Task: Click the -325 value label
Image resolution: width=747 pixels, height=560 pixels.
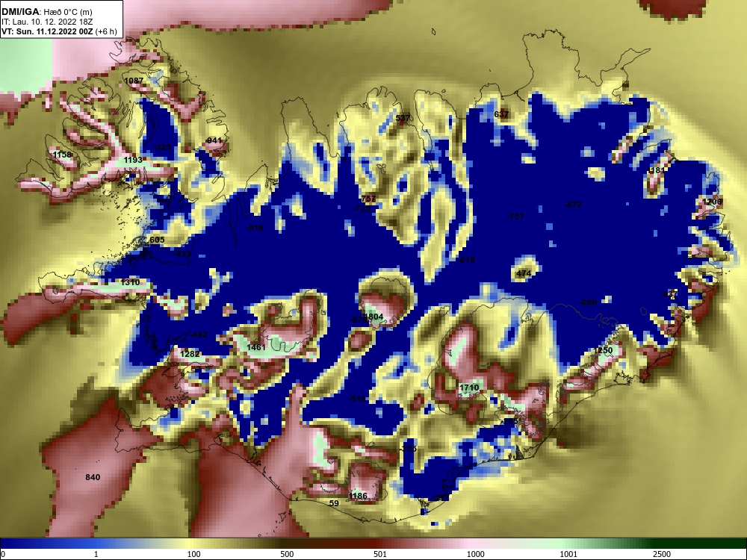Action: [162, 147]
